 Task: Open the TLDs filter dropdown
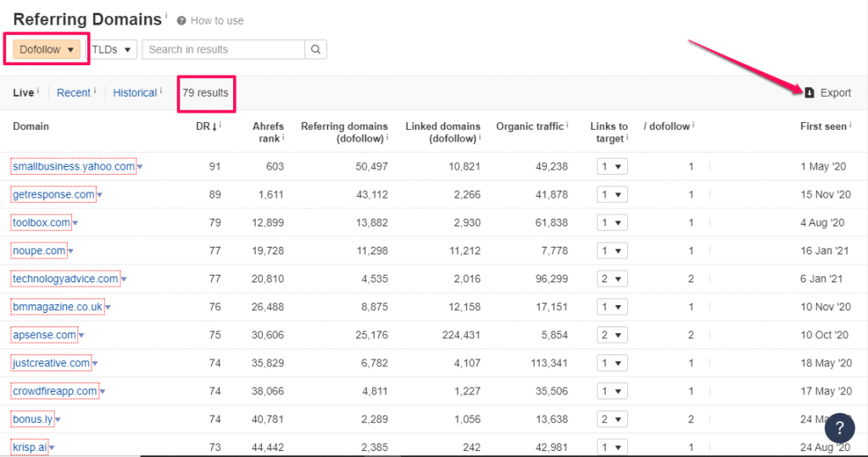(114, 50)
